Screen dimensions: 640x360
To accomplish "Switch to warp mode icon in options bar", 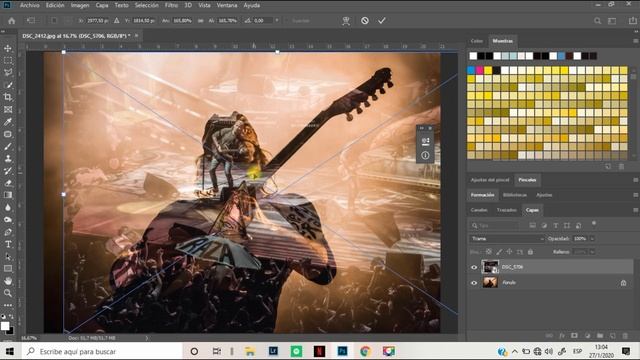I will (346, 21).
